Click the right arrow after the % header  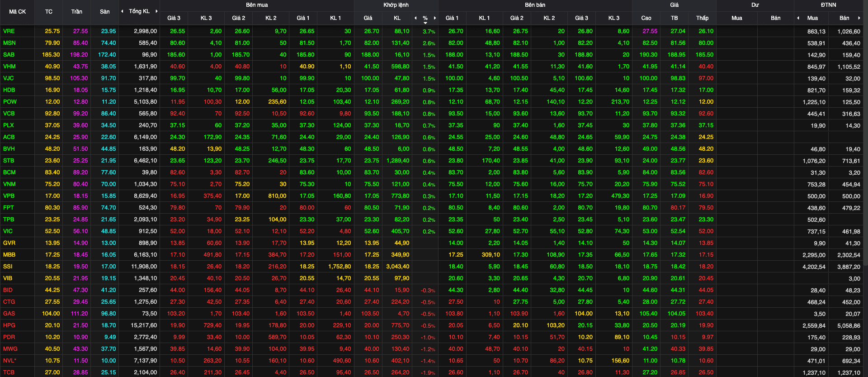435,18
